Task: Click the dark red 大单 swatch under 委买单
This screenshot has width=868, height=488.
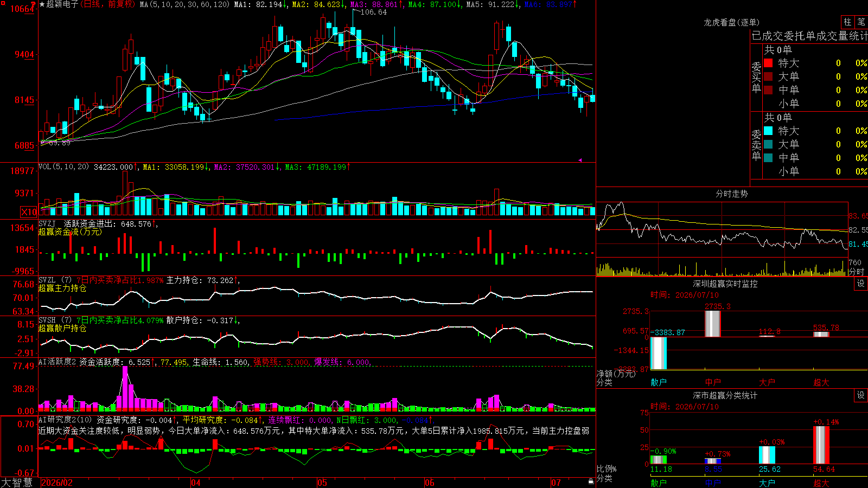Action: click(x=768, y=76)
